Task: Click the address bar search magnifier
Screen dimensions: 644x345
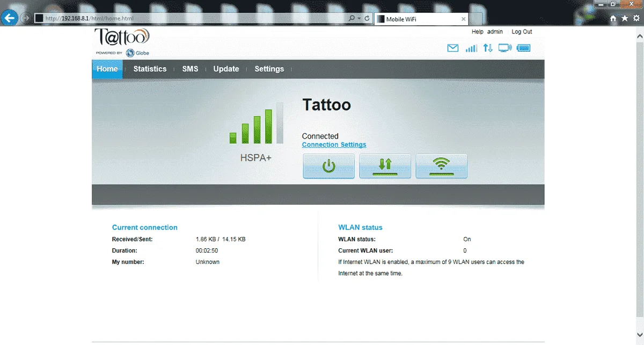Action: pyautogui.click(x=352, y=18)
